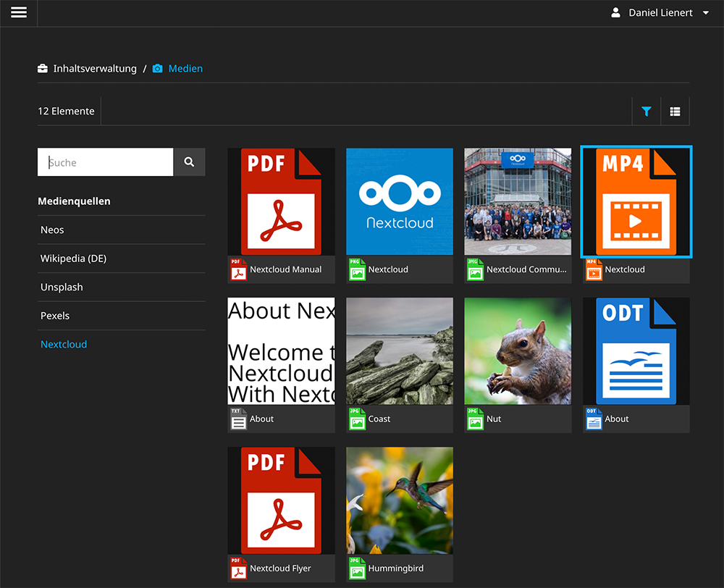The image size is (724, 588).
Task: Click JPG file icon beside Nut
Action: (x=475, y=419)
